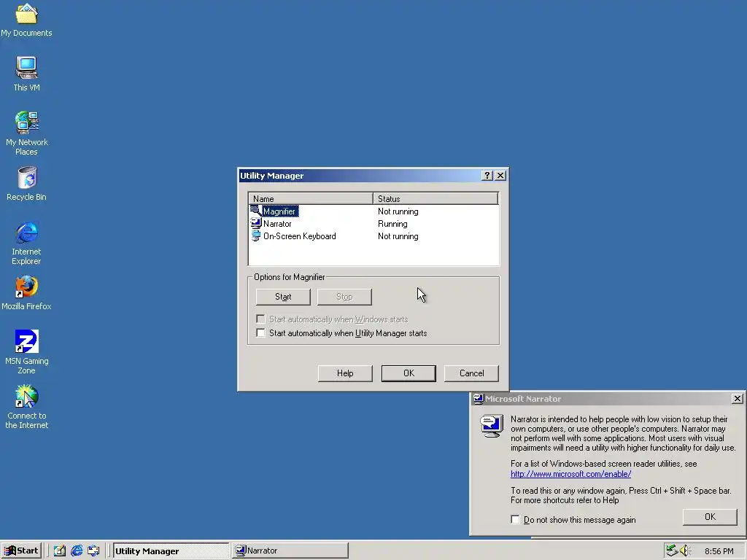Open the microsoft.com/enable link

pos(570,474)
